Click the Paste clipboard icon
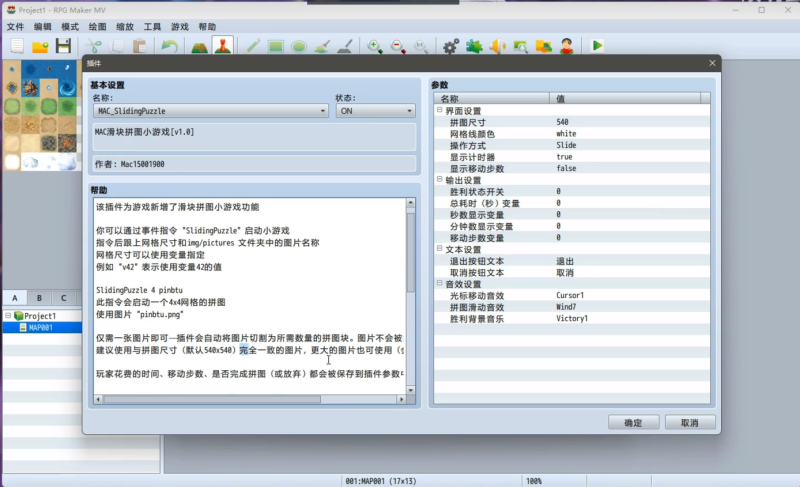The height and width of the screenshot is (487, 800). [x=140, y=46]
